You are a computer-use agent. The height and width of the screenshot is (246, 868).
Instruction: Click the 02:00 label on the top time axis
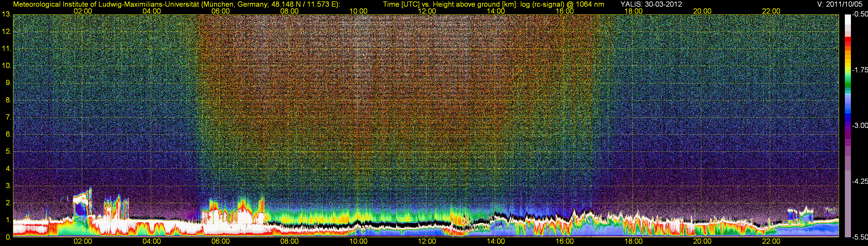coord(83,11)
